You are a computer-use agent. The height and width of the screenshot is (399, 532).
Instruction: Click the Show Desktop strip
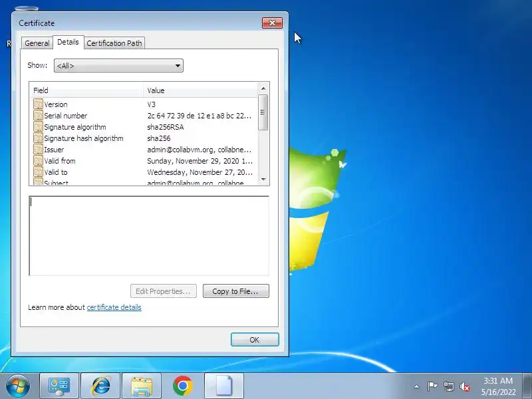click(x=527, y=386)
